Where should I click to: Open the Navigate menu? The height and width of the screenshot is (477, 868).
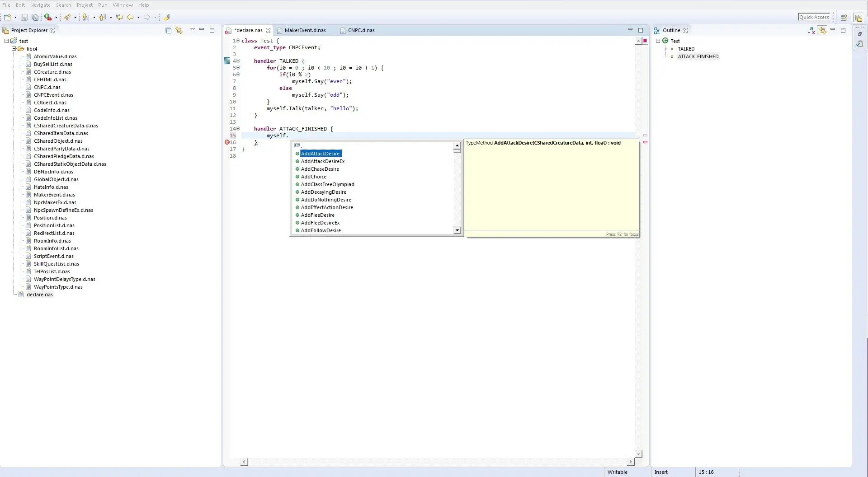coord(40,5)
